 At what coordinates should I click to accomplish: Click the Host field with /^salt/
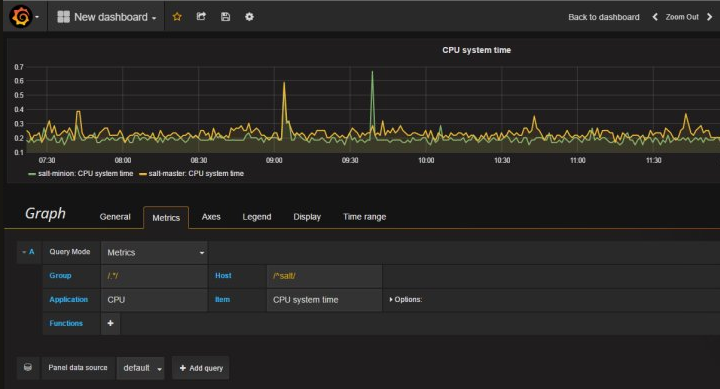pos(324,276)
